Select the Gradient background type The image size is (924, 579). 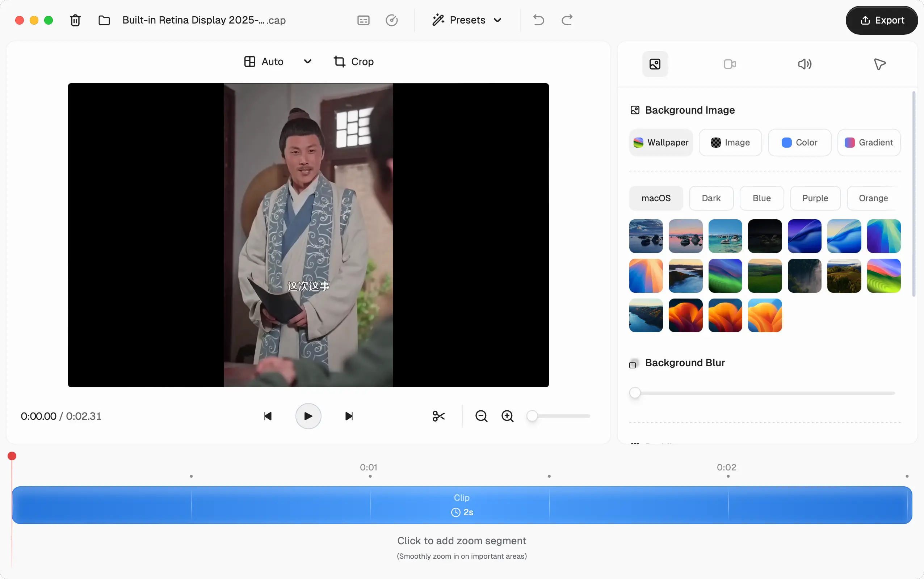[869, 143]
